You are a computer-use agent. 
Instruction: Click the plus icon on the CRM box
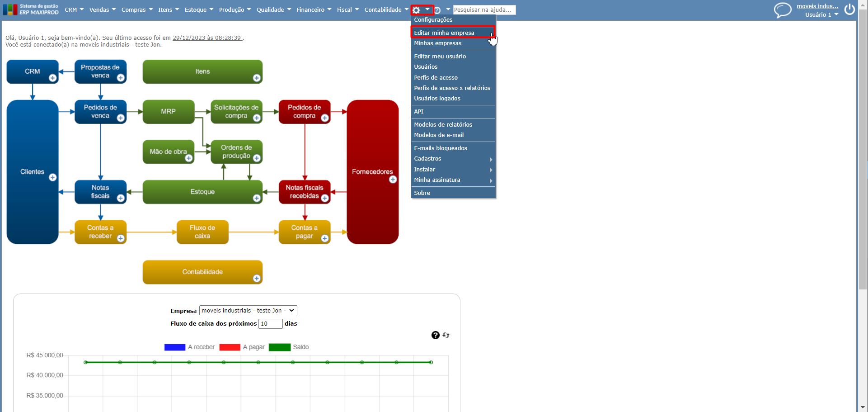[x=53, y=78]
